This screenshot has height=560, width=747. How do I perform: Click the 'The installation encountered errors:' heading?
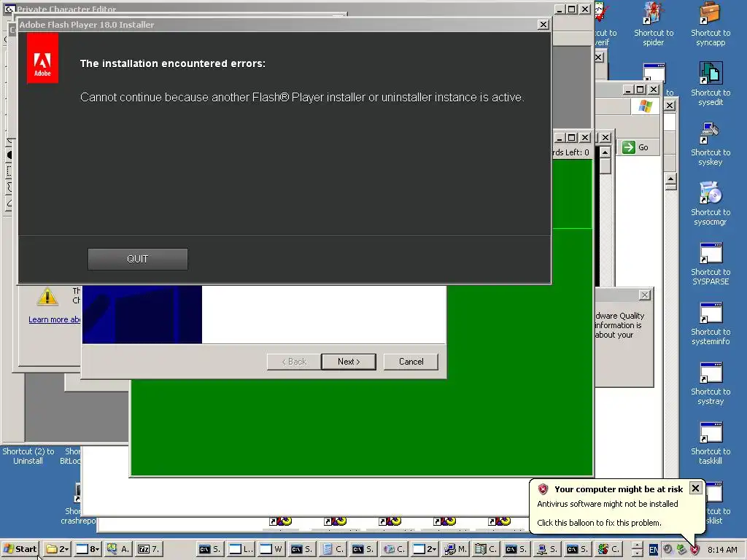172,63
